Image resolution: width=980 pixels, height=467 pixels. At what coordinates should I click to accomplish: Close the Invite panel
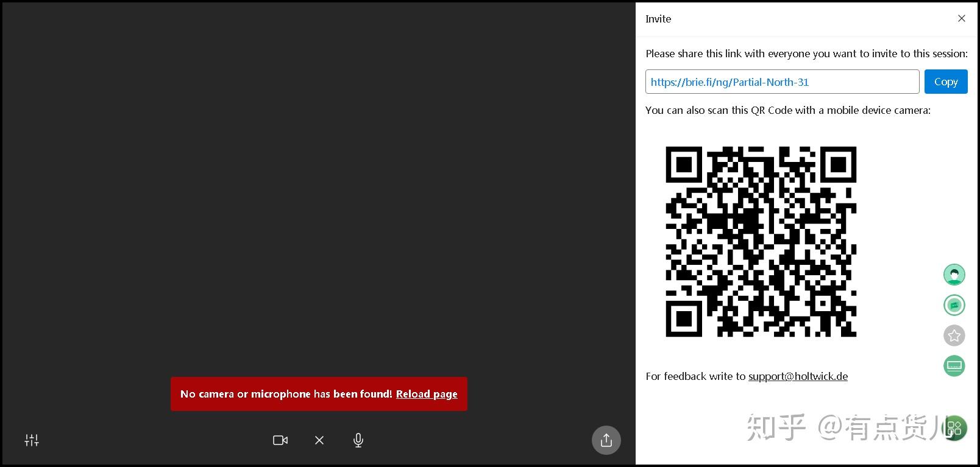click(962, 18)
